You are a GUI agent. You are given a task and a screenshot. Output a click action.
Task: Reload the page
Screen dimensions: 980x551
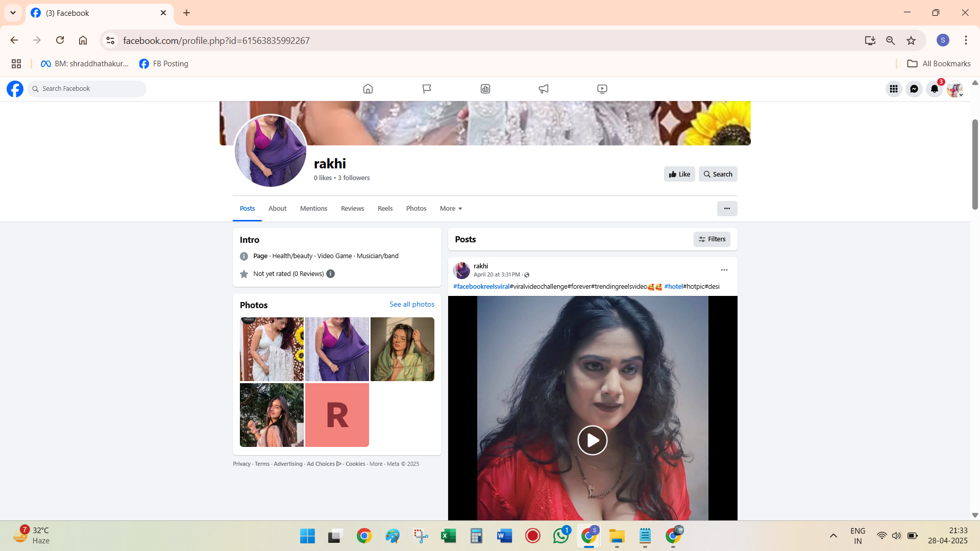pos(60,40)
